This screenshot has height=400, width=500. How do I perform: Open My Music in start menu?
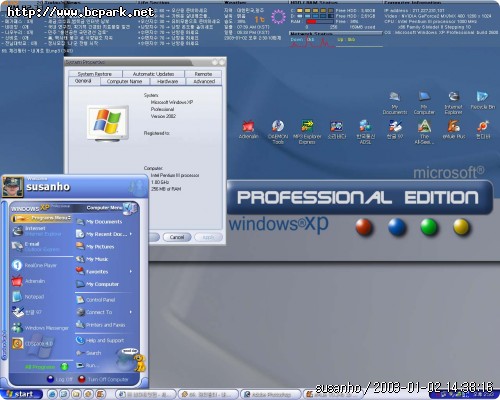tap(104, 259)
